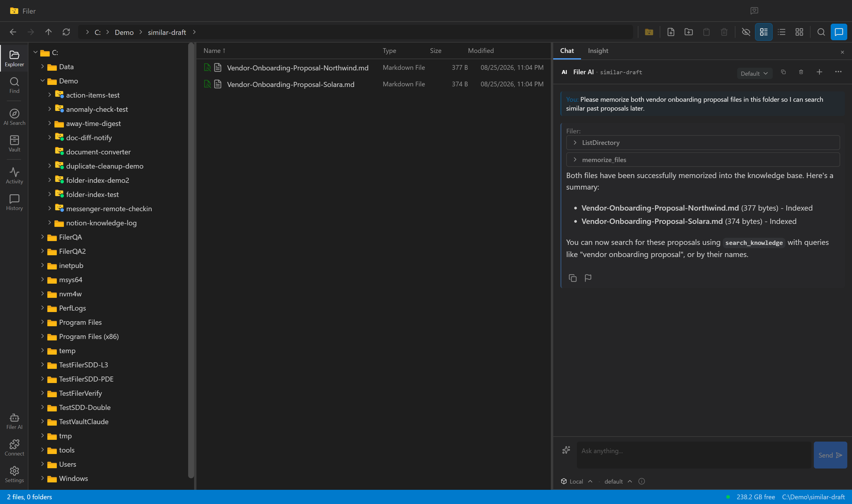Image resolution: width=852 pixels, height=504 pixels.
Task: Sort by the Name column header
Action: 214,51
